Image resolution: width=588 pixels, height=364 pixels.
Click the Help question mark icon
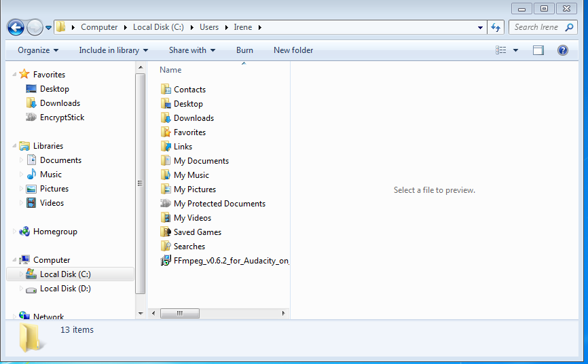pyautogui.click(x=562, y=50)
